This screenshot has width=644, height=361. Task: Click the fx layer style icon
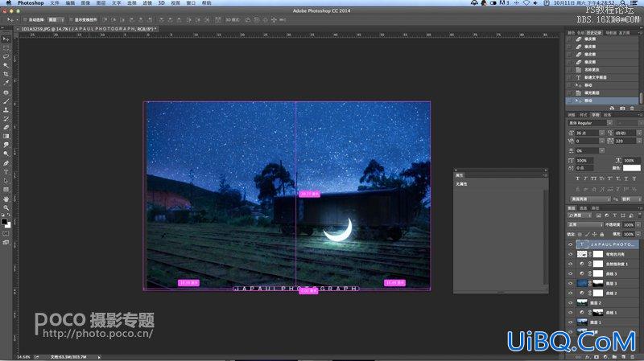click(x=588, y=357)
